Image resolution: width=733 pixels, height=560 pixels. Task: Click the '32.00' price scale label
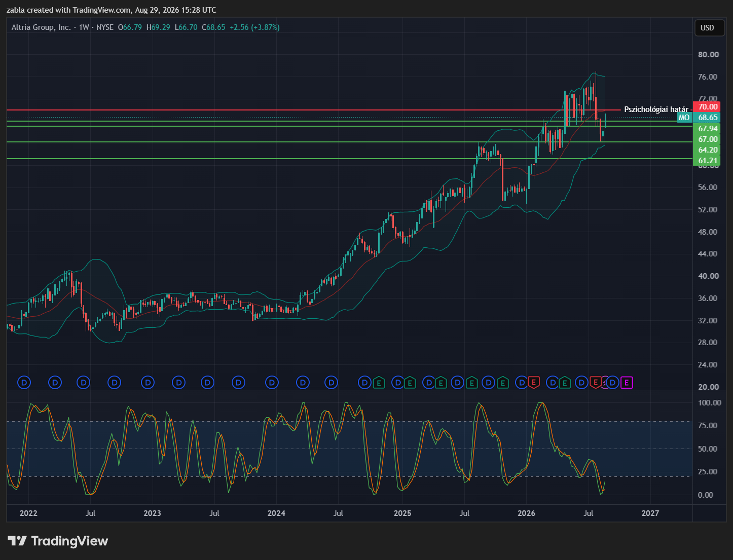[708, 321]
